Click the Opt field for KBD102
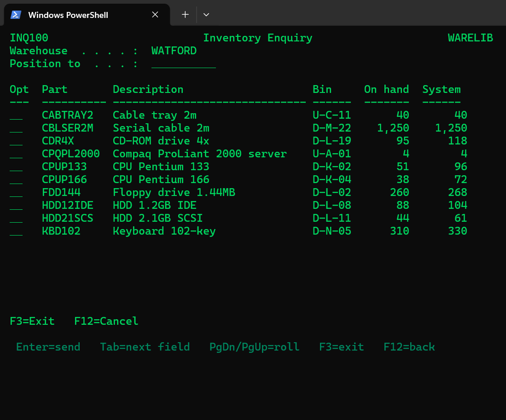 point(16,231)
